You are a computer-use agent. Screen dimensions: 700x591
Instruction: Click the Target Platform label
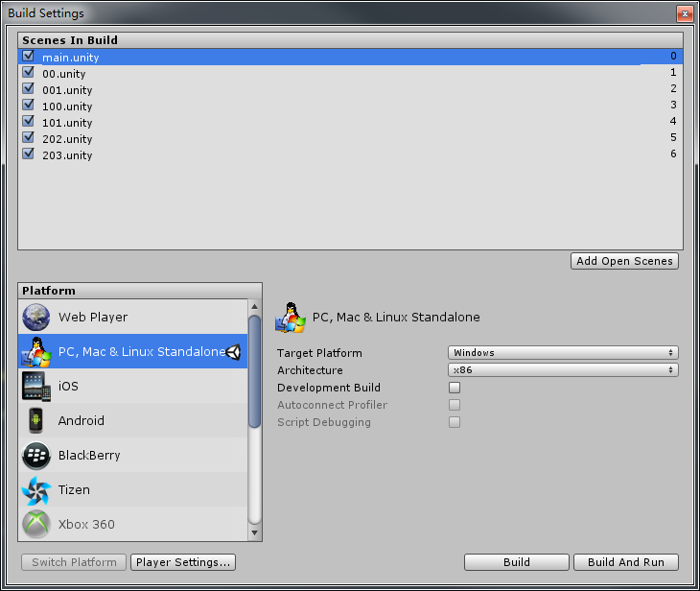pyautogui.click(x=319, y=353)
